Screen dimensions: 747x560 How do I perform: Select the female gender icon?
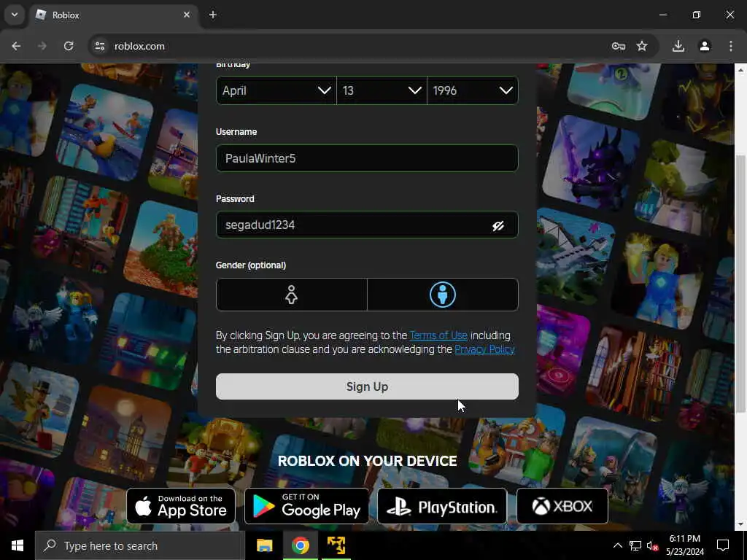point(291,295)
